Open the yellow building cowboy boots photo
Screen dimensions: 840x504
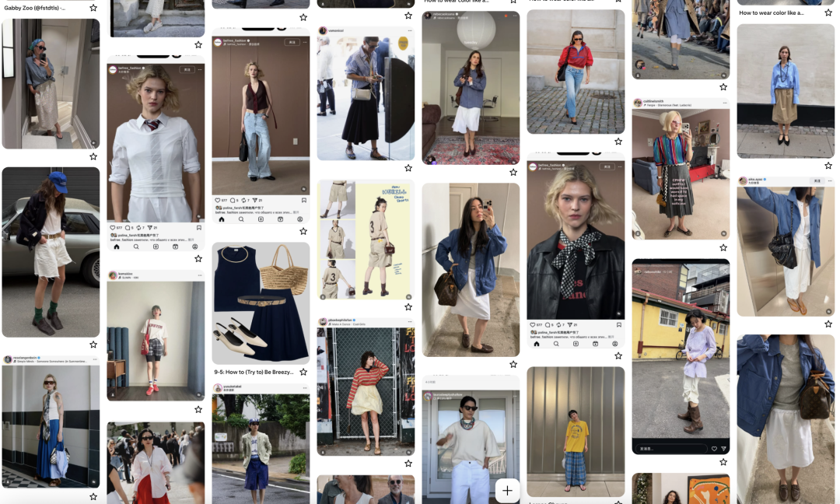(681, 356)
